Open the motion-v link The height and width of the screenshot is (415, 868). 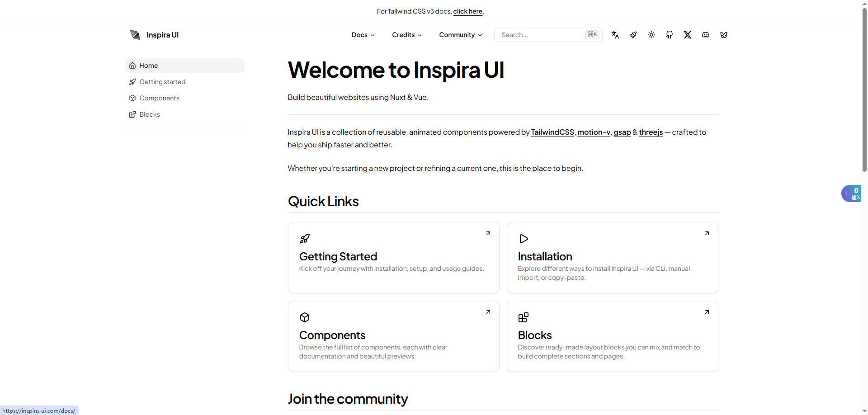pyautogui.click(x=594, y=132)
